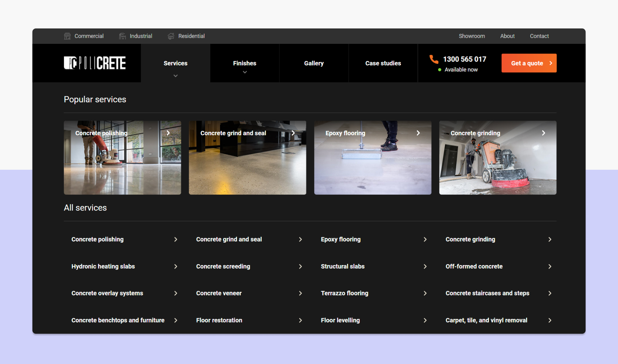Select Case studies in the navigation
The height and width of the screenshot is (364, 618).
(383, 63)
